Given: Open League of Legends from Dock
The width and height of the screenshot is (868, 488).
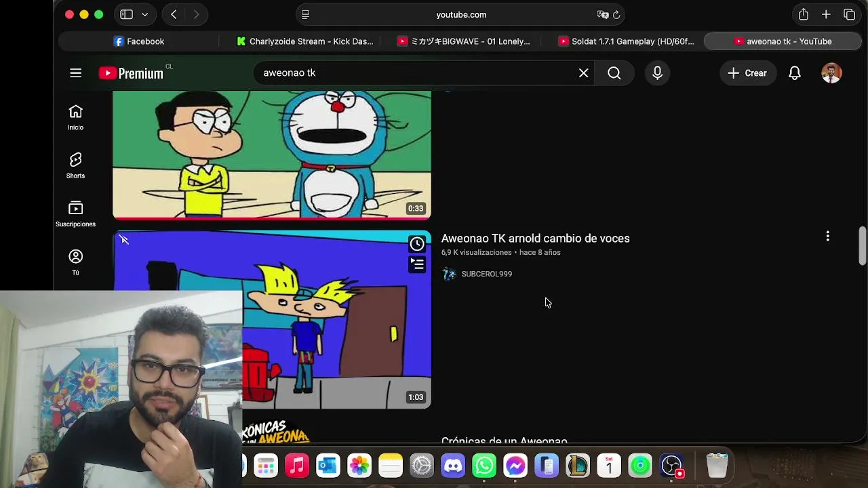Looking at the screenshot, I should [578, 466].
